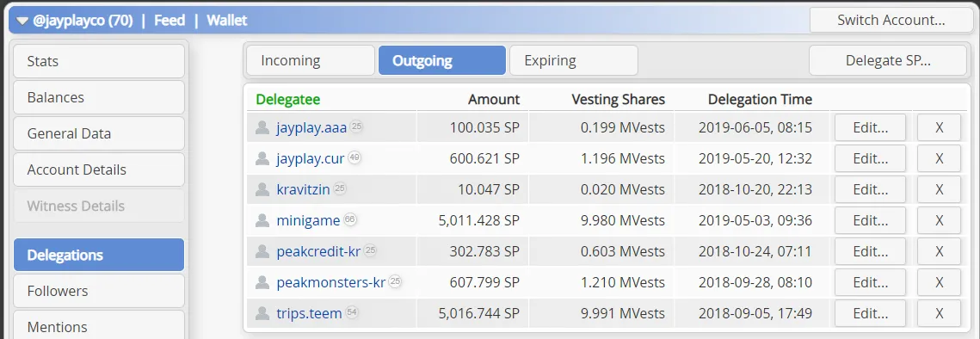Switch to the Incoming delegations tab
Viewport: 980px width, 339px height.
(x=310, y=60)
